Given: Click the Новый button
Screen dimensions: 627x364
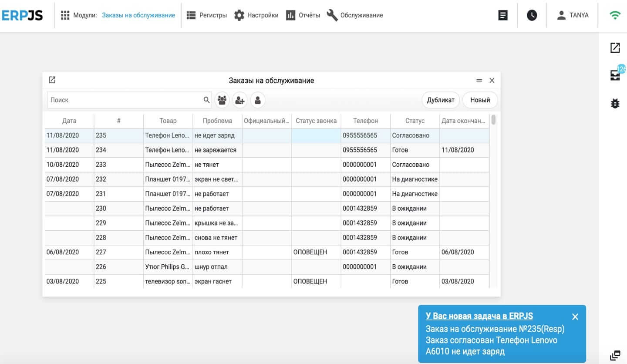Looking at the screenshot, I should 480,100.
